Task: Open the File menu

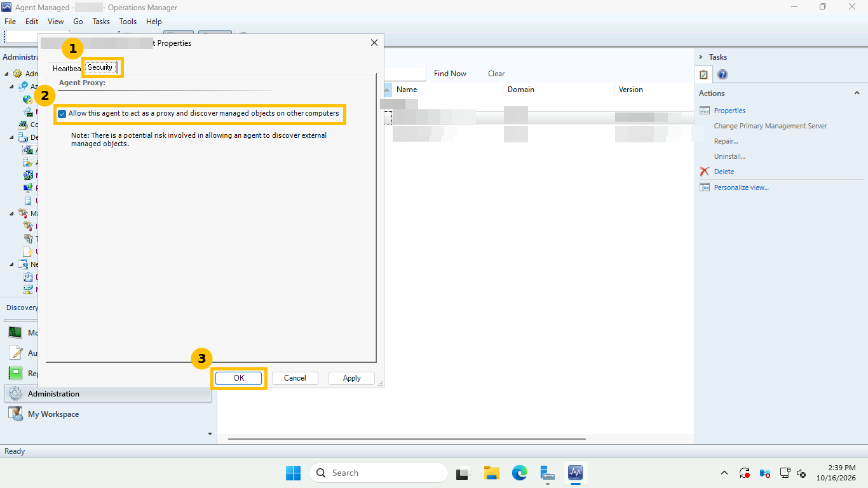Action: (10, 22)
